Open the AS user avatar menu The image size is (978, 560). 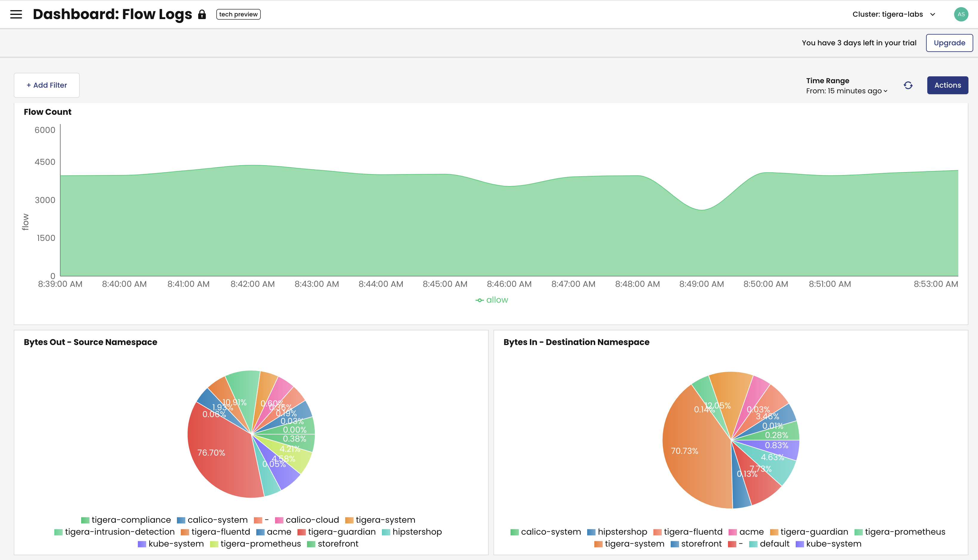(x=962, y=14)
